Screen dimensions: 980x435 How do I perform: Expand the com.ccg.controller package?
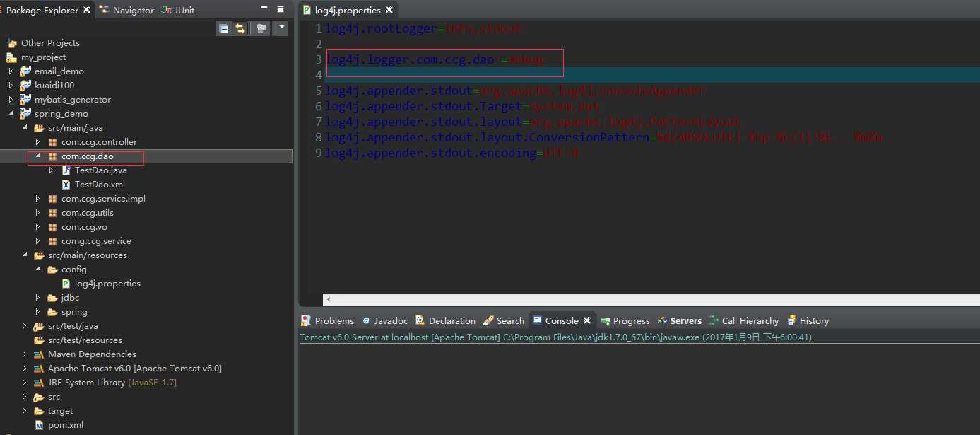tap(38, 141)
